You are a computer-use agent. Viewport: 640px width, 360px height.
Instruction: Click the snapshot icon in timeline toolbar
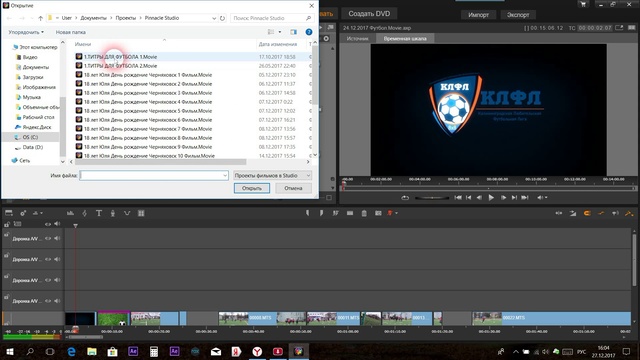click(x=378, y=213)
